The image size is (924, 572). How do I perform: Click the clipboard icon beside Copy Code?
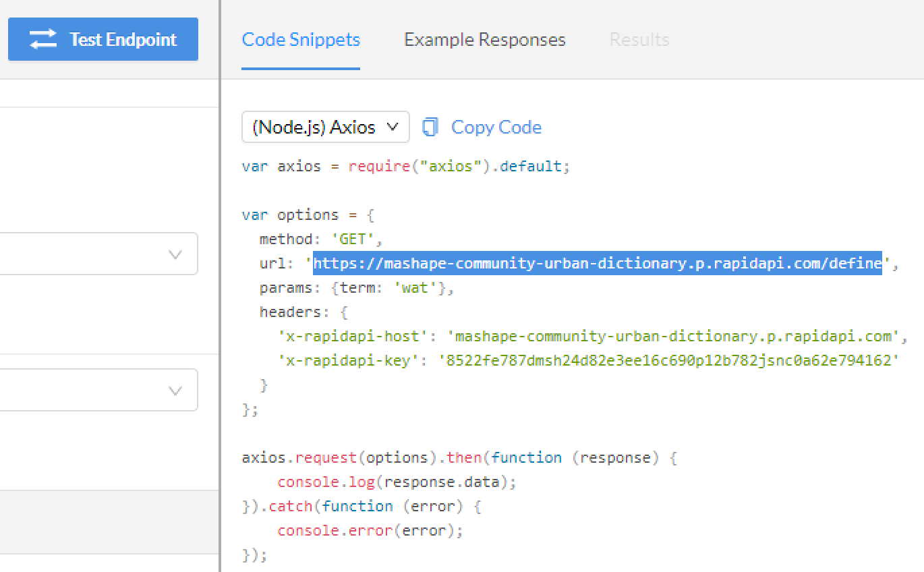(x=430, y=126)
